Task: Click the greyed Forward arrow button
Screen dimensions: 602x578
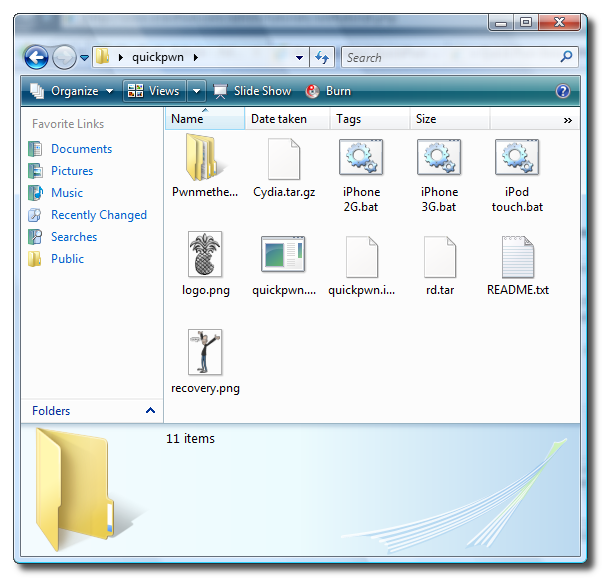Action: pos(64,58)
